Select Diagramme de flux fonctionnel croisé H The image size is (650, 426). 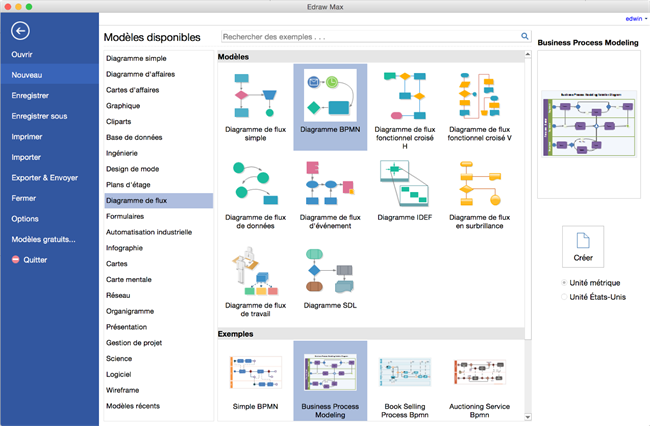coord(405,107)
